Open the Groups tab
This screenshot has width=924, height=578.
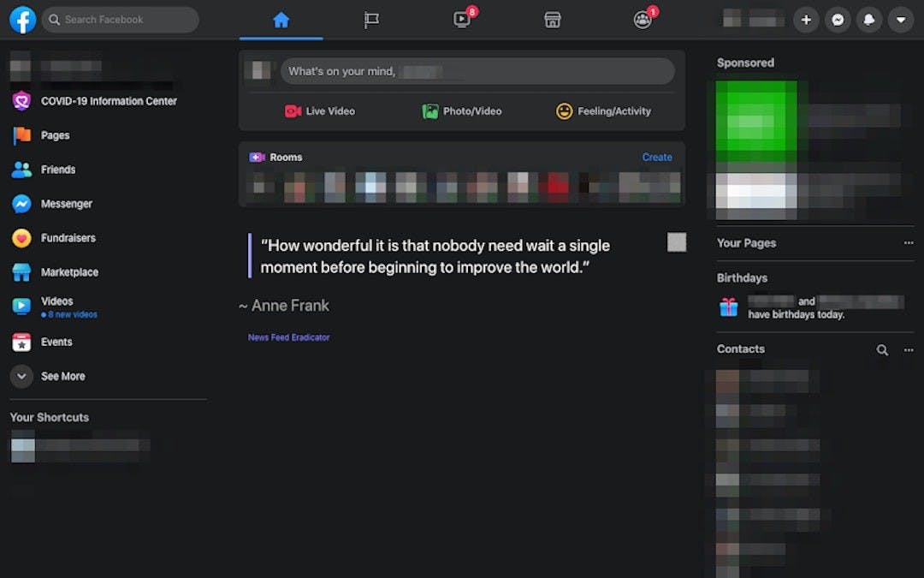(x=643, y=20)
